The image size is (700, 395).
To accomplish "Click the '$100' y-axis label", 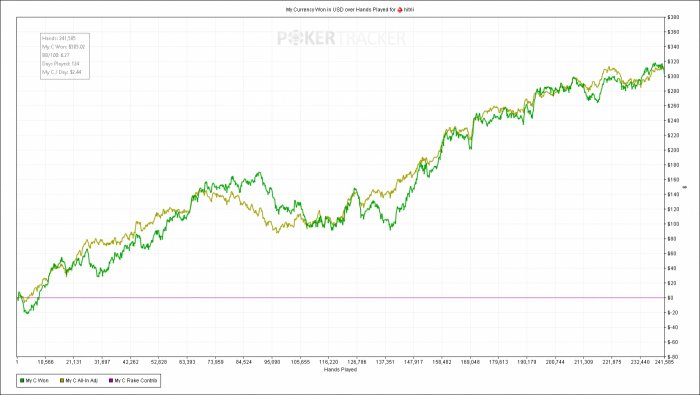I will coord(673,224).
